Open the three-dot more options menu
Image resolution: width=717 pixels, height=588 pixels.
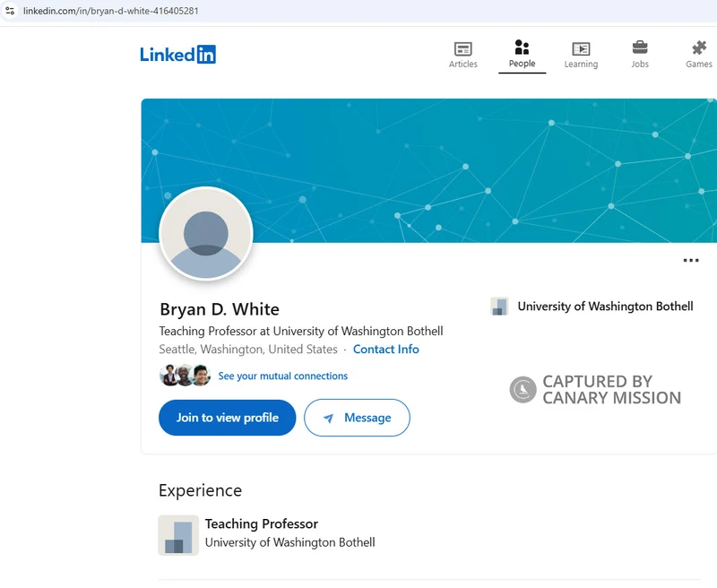click(x=690, y=261)
